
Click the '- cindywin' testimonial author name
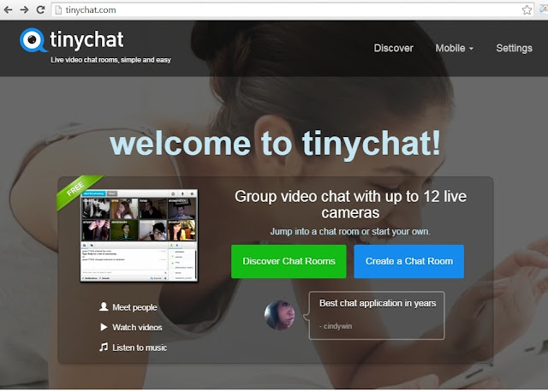click(336, 326)
